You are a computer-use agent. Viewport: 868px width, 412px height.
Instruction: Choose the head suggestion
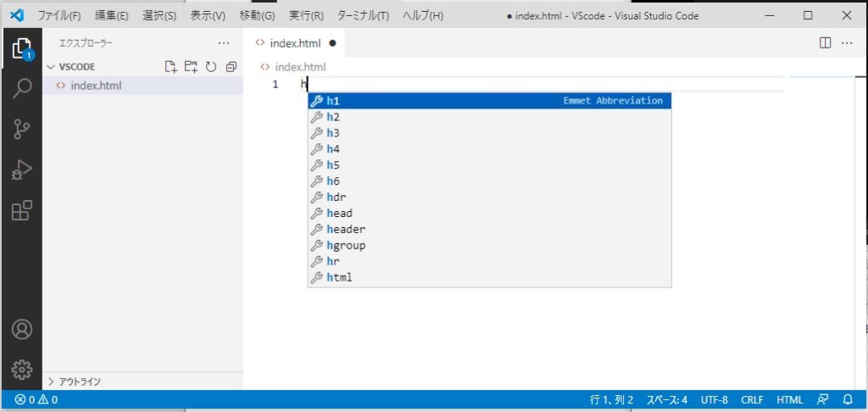coord(489,213)
